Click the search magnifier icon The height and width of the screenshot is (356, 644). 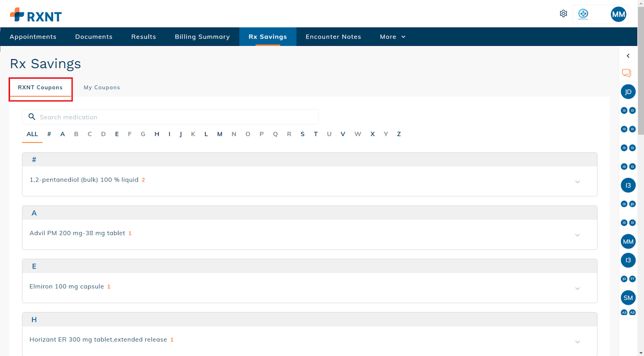[x=32, y=117]
